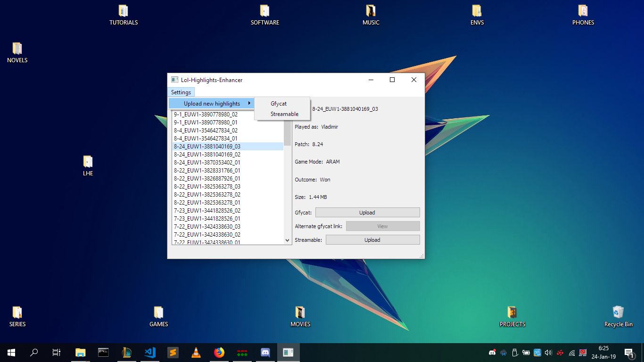The width and height of the screenshot is (644, 362).
Task: Click the 'Size: 1.44 MB' text
Action: 311,197
